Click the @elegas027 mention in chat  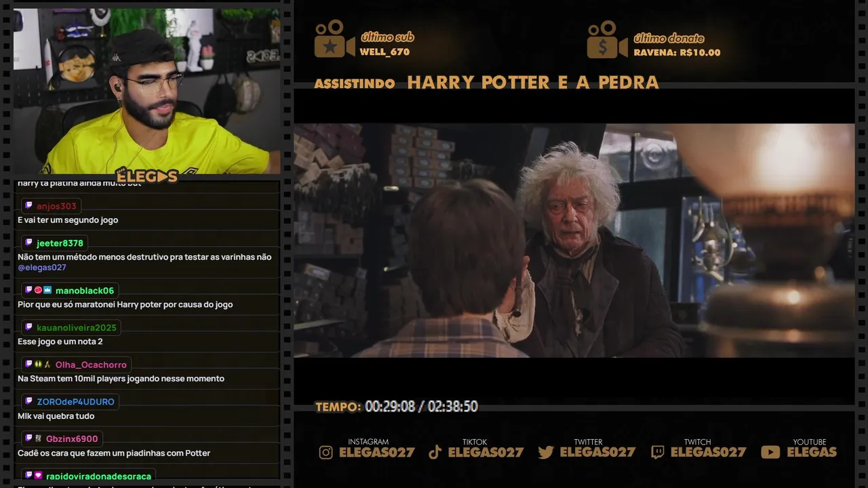click(x=42, y=268)
